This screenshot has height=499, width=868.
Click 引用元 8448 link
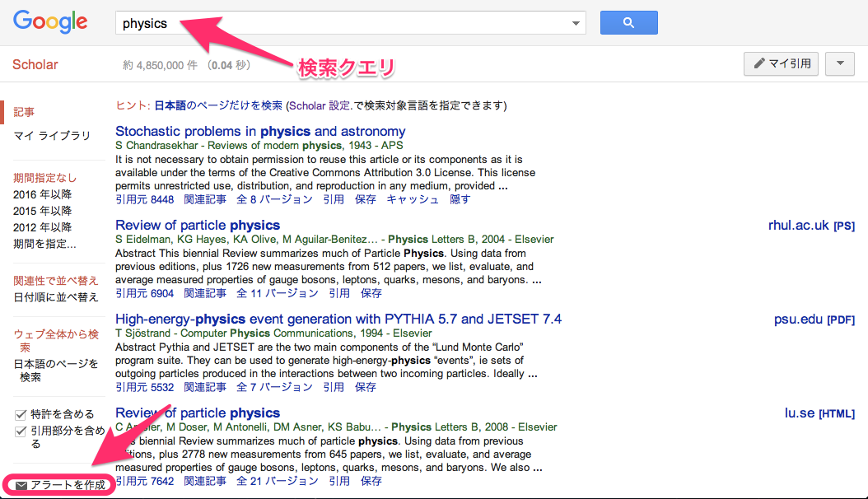(x=144, y=200)
